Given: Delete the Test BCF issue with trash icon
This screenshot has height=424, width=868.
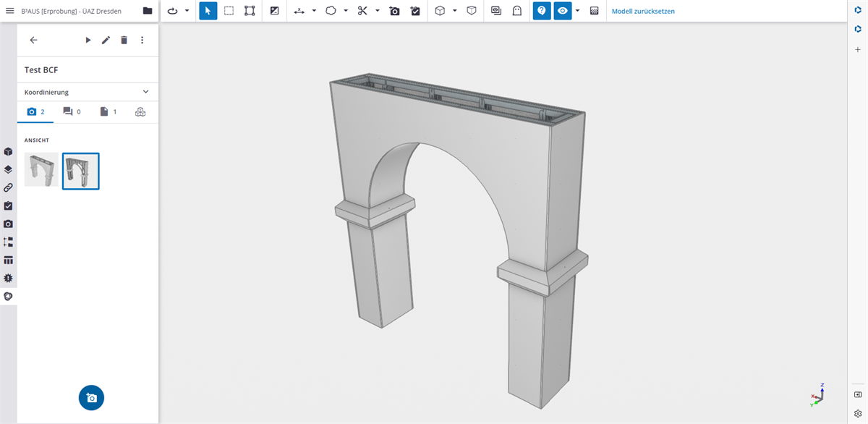Looking at the screenshot, I should point(124,41).
